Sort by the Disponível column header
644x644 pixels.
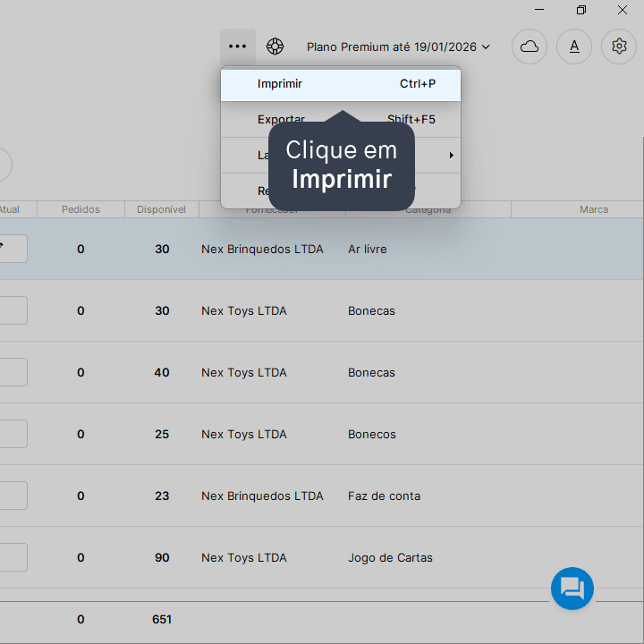pyautogui.click(x=161, y=209)
